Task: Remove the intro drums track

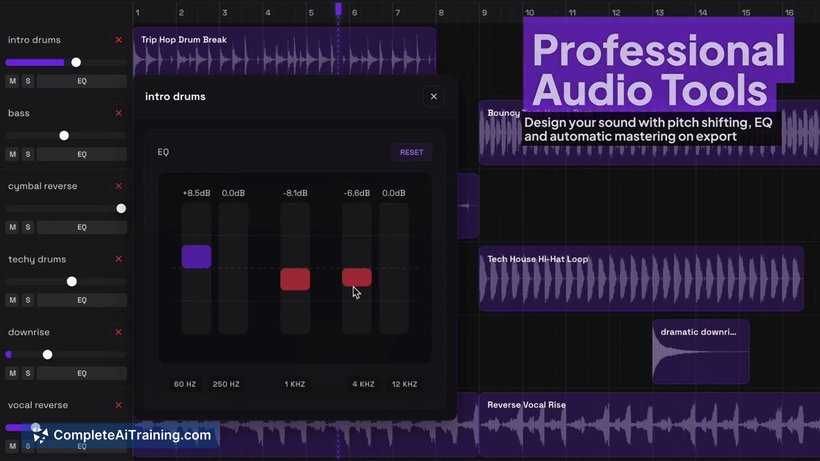Action: (x=119, y=40)
